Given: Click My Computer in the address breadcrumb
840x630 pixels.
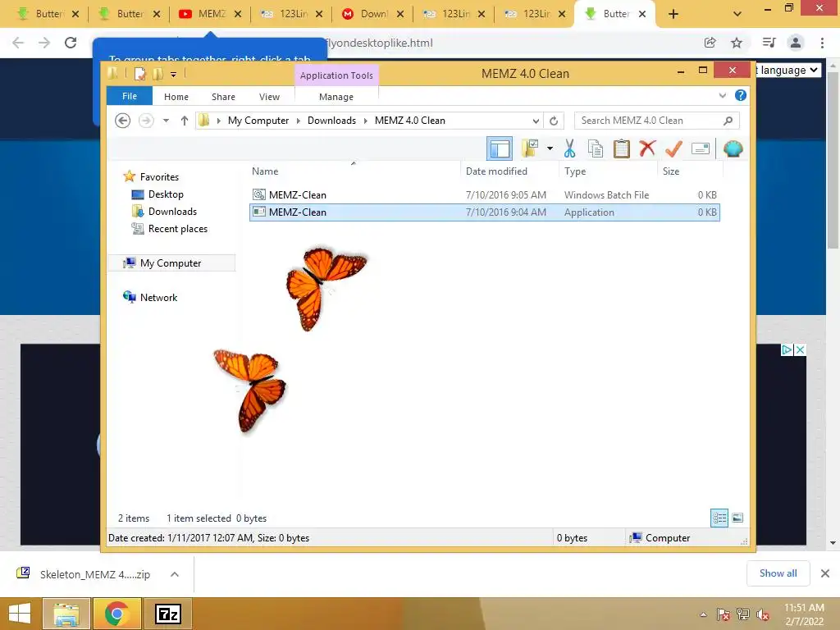Looking at the screenshot, I should (x=258, y=121).
